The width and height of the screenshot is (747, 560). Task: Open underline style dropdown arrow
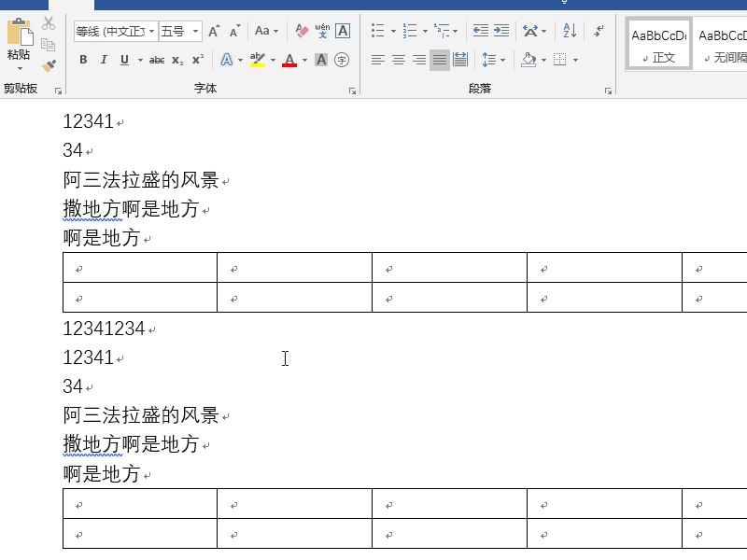pyautogui.click(x=140, y=60)
